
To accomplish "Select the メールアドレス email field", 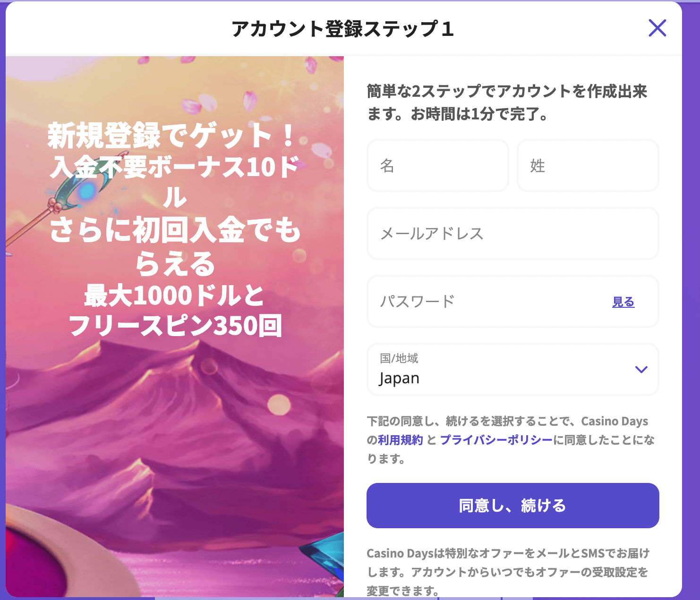I will [x=512, y=234].
